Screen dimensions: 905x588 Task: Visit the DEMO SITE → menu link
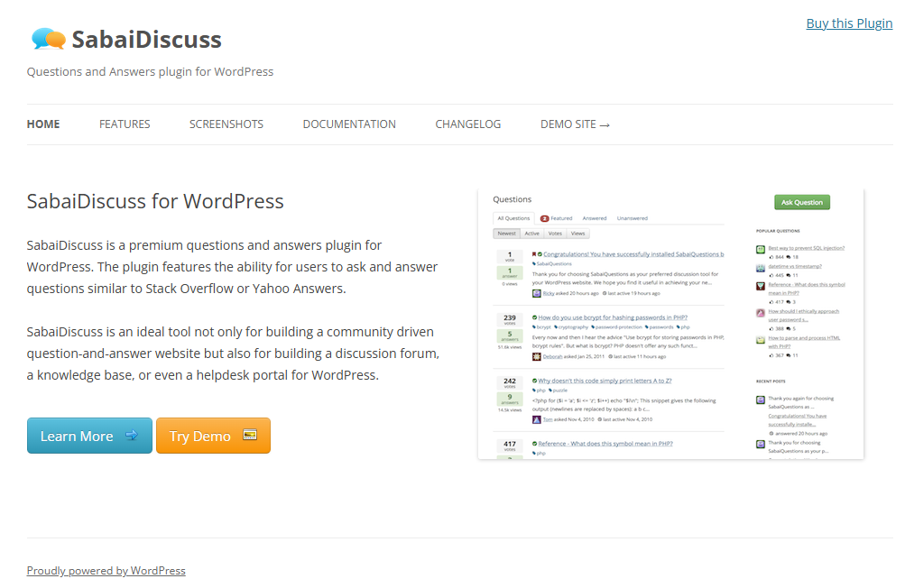click(575, 124)
